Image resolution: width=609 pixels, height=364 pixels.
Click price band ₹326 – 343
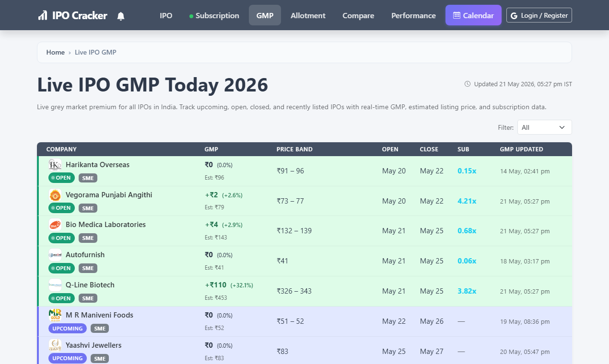(294, 291)
